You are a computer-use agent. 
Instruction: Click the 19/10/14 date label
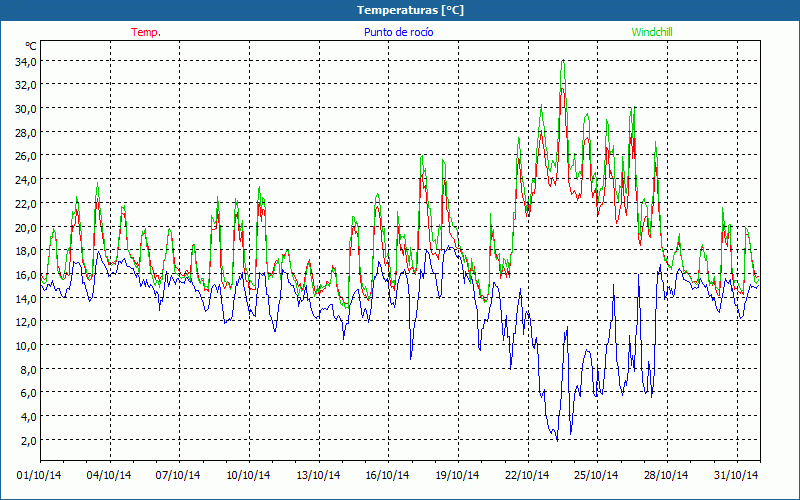pos(457,475)
